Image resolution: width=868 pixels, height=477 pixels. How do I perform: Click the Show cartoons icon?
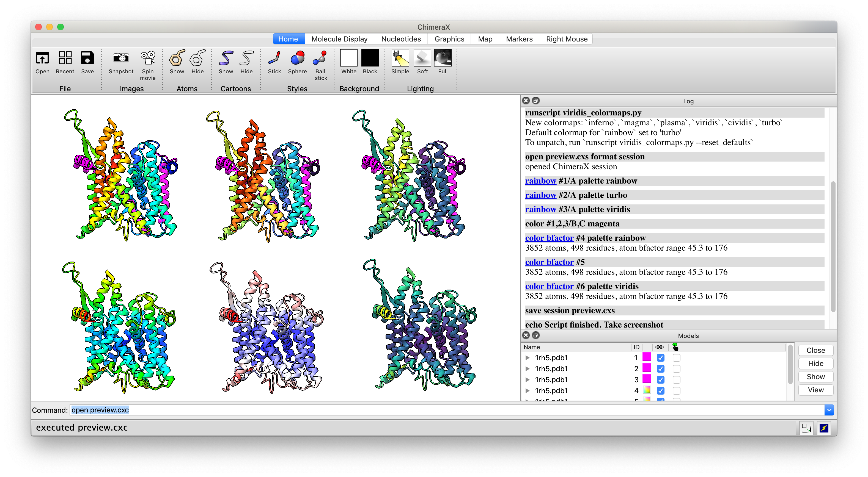(x=226, y=58)
